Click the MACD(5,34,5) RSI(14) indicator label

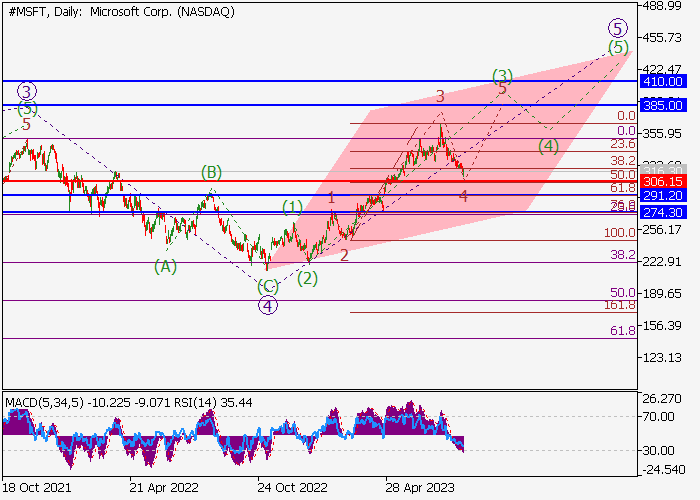click(129, 403)
